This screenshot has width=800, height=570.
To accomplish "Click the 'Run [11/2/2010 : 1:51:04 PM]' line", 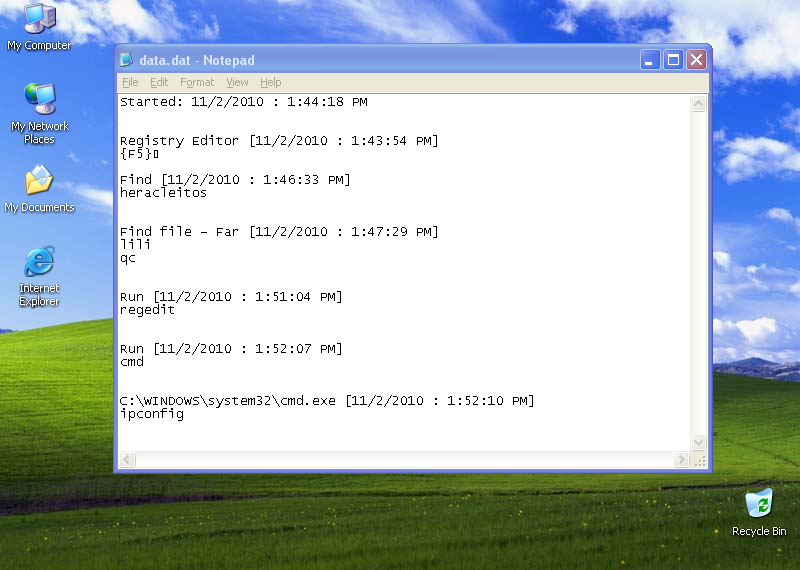I will [231, 296].
